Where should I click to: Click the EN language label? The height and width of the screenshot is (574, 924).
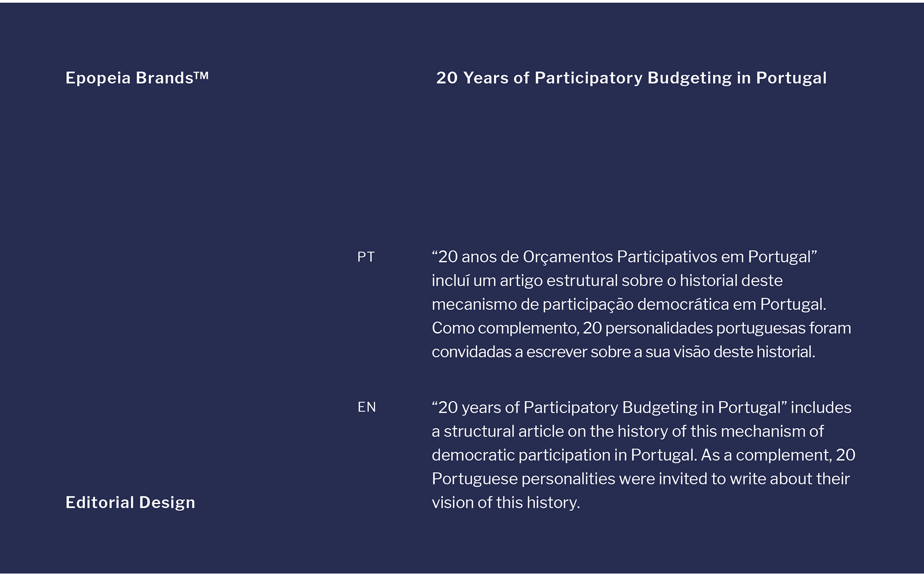click(x=367, y=407)
